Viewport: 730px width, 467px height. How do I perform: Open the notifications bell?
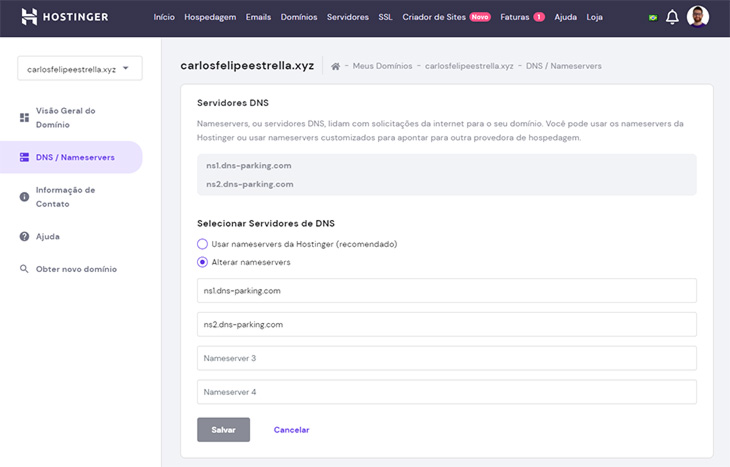point(672,17)
